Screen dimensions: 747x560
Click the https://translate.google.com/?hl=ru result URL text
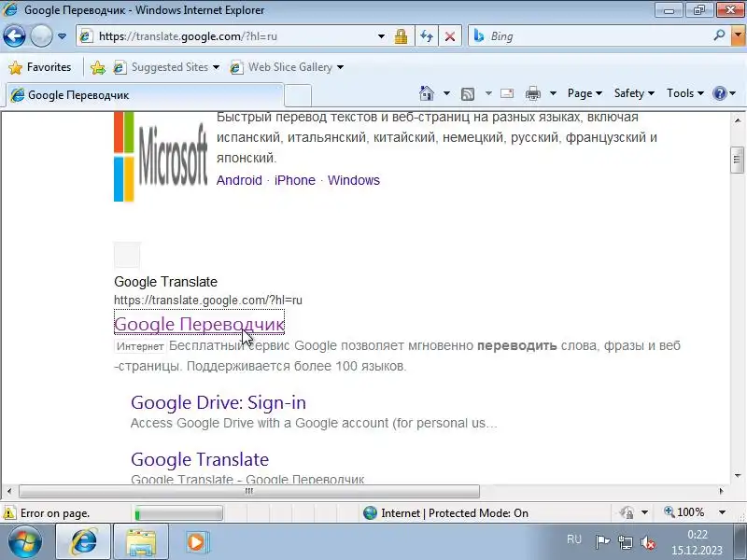pyautogui.click(x=208, y=300)
